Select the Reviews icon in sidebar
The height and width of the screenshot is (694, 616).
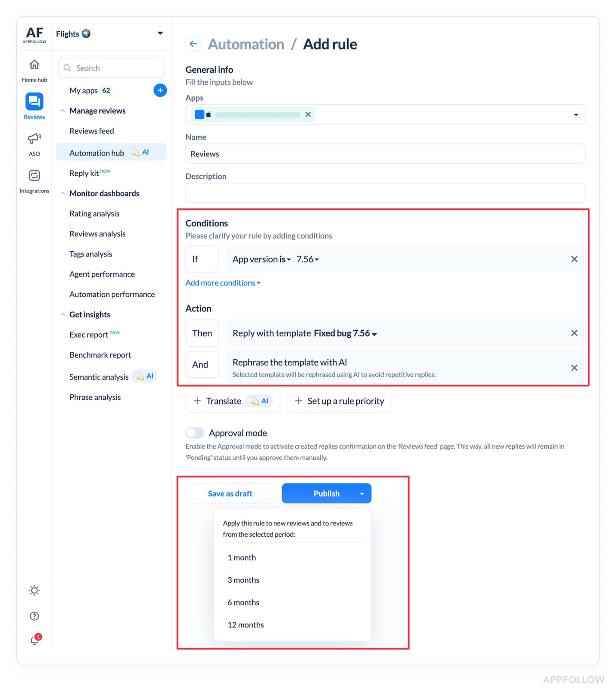34,102
